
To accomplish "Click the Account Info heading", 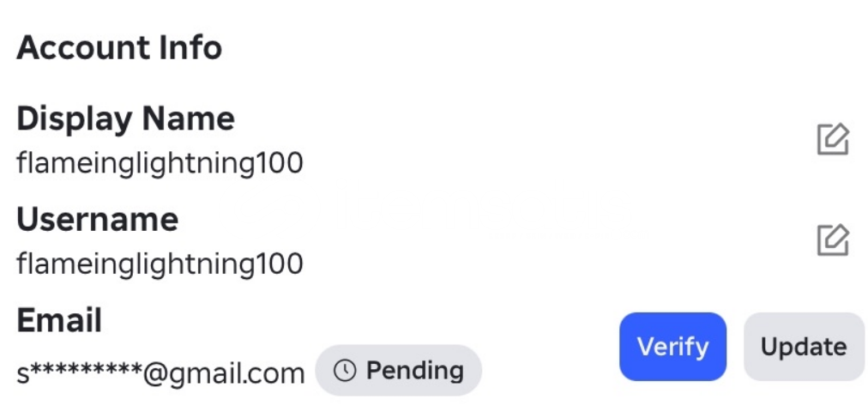I will pos(119,48).
